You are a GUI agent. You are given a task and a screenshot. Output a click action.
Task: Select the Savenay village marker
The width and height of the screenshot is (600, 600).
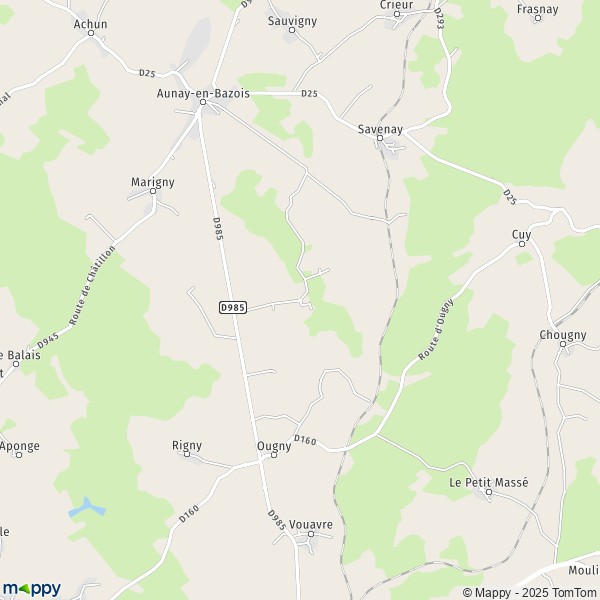pyautogui.click(x=380, y=138)
